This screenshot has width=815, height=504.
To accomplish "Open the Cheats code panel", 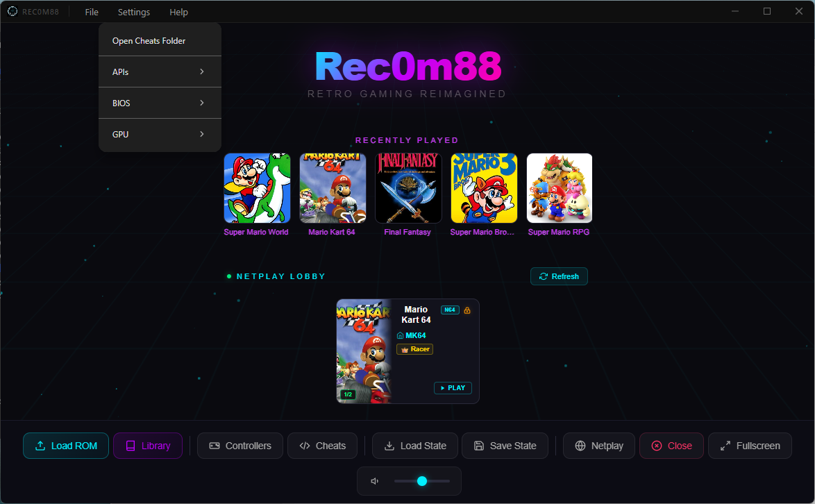I will click(322, 446).
